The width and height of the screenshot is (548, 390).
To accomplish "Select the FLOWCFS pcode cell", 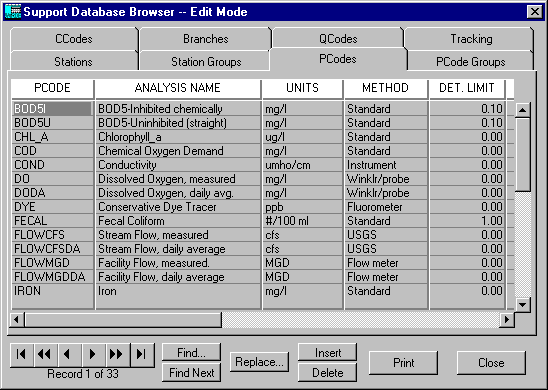I will point(52,234).
